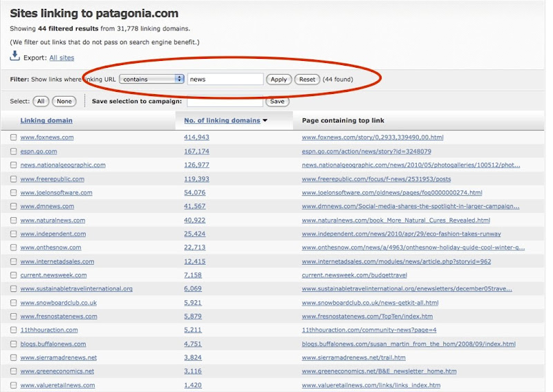Open the www.onthesnow.com domain link
This screenshot has height=392, width=553.
click(x=50, y=248)
